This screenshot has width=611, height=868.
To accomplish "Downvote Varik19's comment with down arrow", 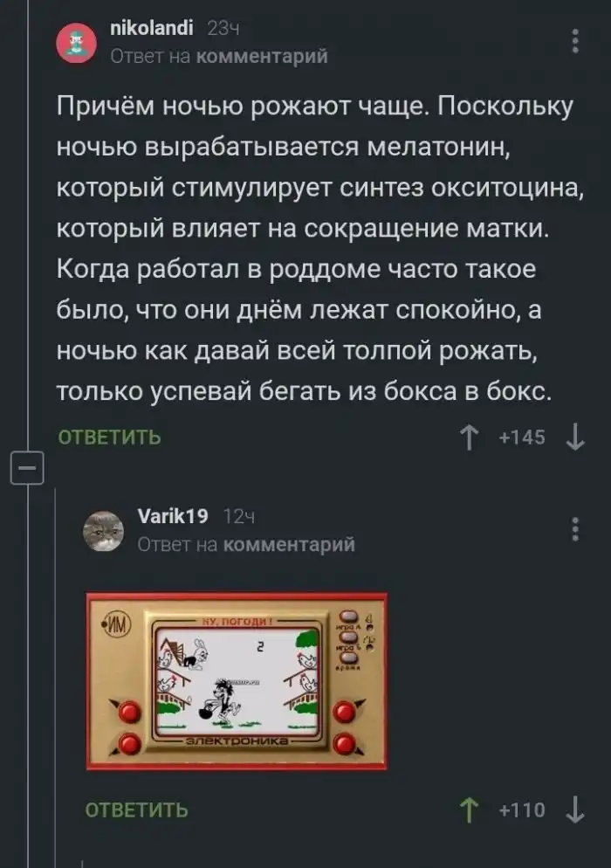I will click(x=575, y=810).
